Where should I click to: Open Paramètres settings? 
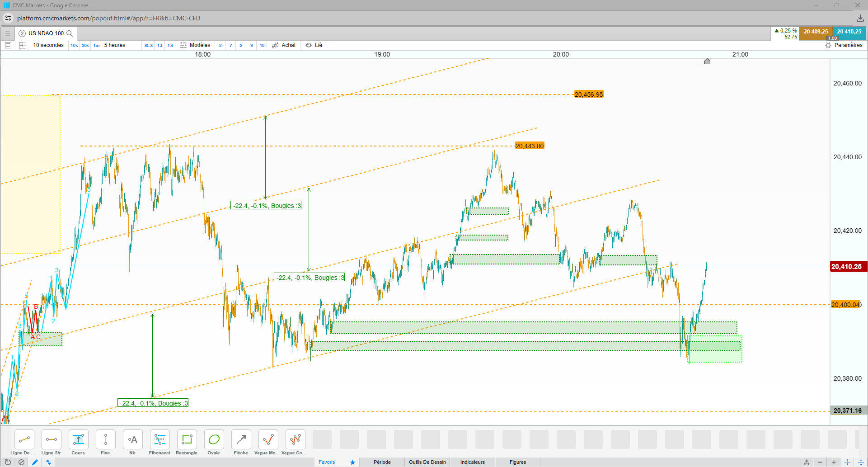tap(844, 45)
